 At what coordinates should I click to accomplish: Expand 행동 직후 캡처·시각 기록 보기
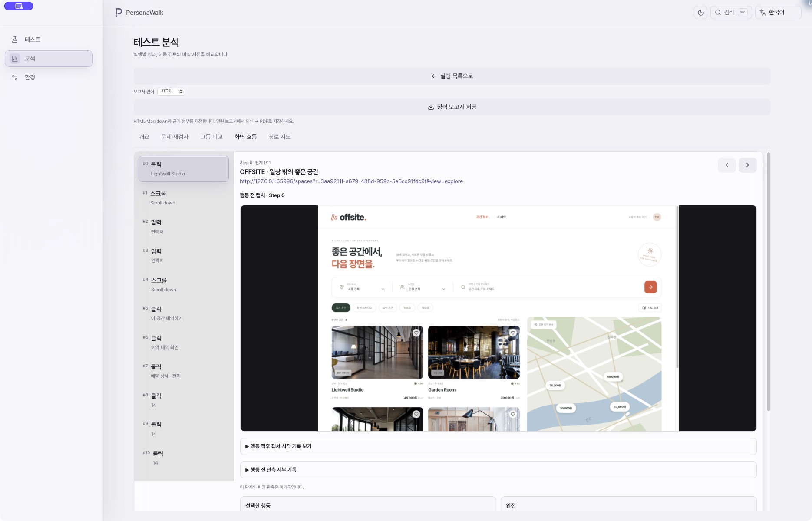pyautogui.click(x=498, y=446)
